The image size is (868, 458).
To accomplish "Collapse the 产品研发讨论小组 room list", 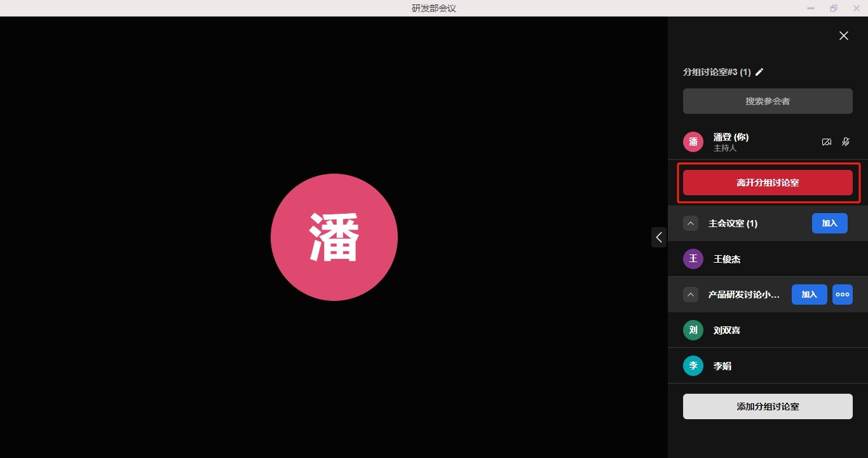I will coord(691,295).
